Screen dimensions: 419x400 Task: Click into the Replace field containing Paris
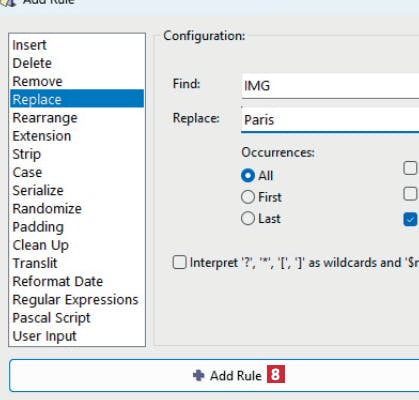coord(330,120)
